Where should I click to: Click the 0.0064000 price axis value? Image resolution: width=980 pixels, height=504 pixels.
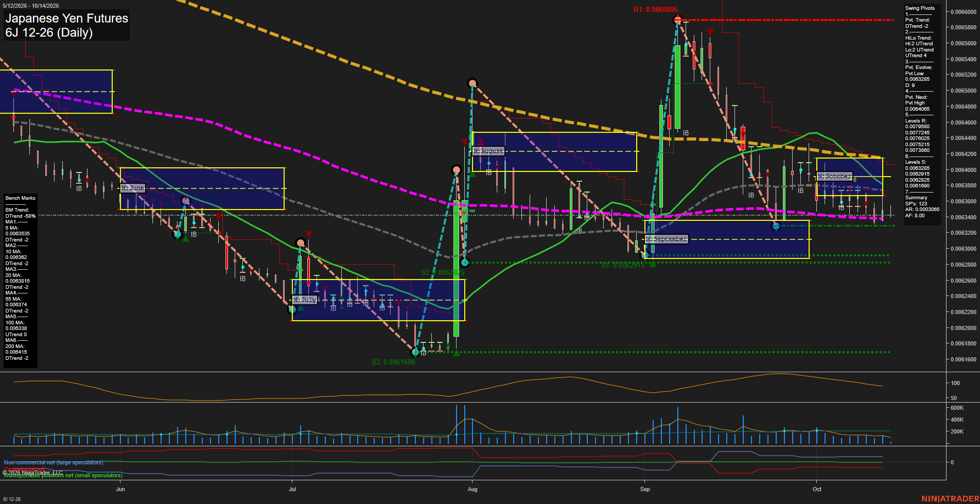pos(964,170)
